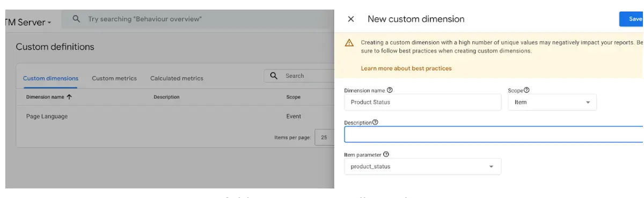Click the Description text field

point(494,134)
